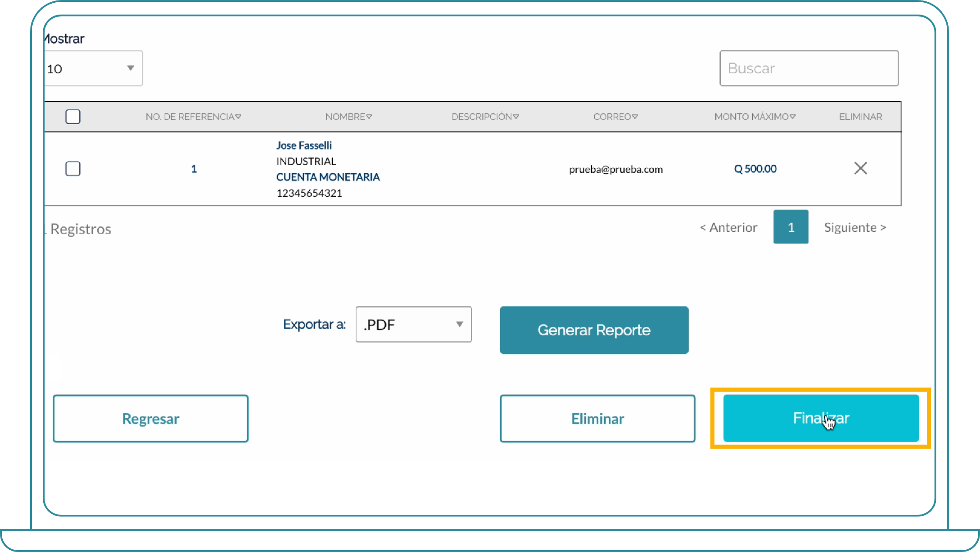This screenshot has height=552, width=980.
Task: Tick the select-all checkbox in table header
Action: (73, 117)
